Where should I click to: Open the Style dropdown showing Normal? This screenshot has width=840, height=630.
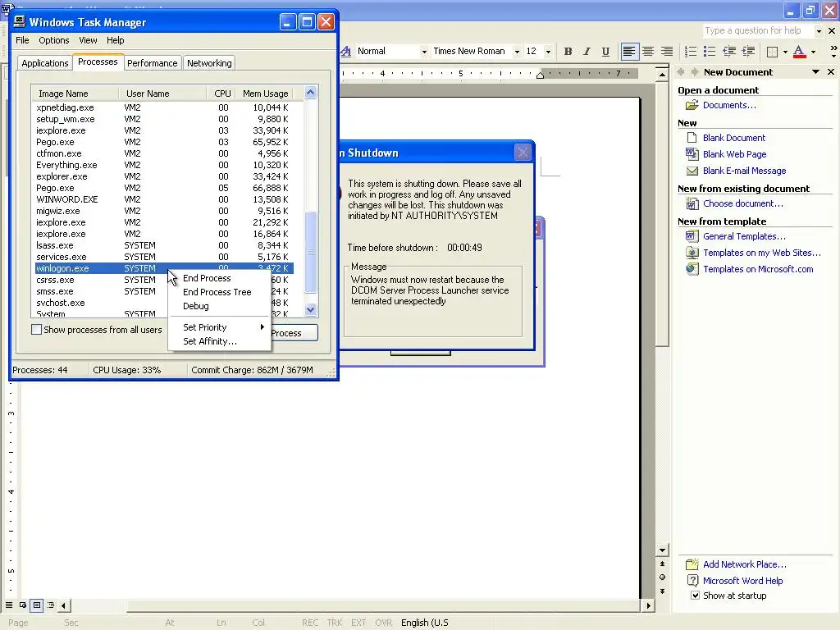tap(424, 52)
